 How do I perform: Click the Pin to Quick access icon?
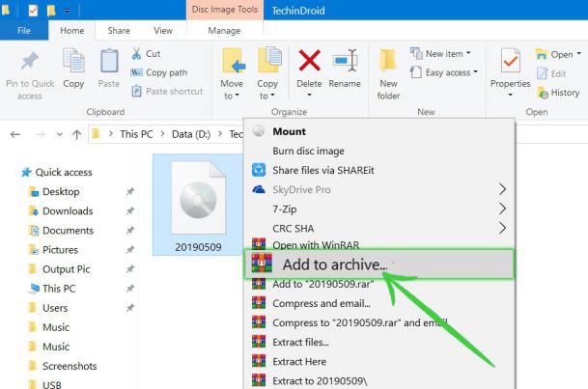(x=30, y=61)
